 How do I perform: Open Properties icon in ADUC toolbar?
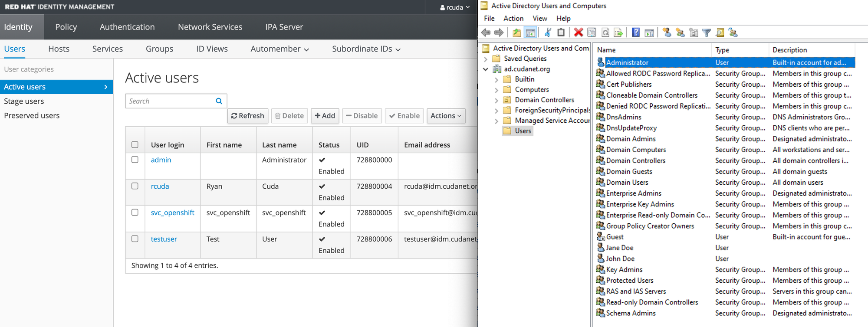click(592, 33)
